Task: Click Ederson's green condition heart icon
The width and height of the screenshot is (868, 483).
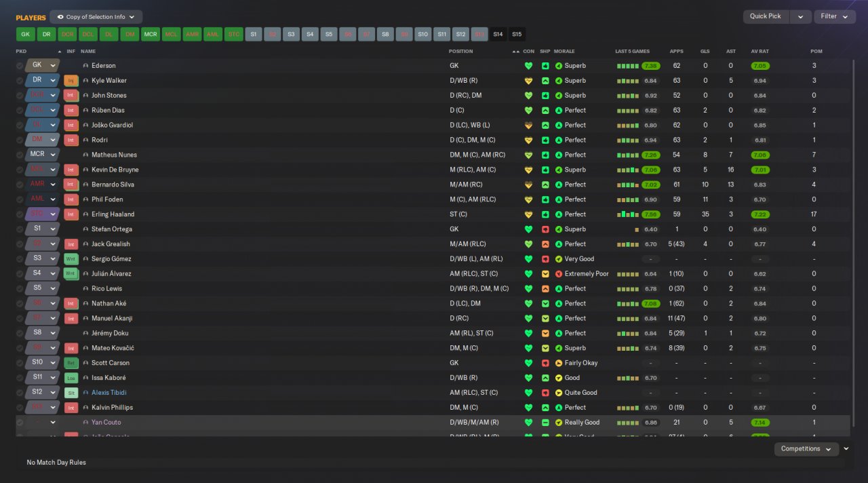Action: coord(529,66)
